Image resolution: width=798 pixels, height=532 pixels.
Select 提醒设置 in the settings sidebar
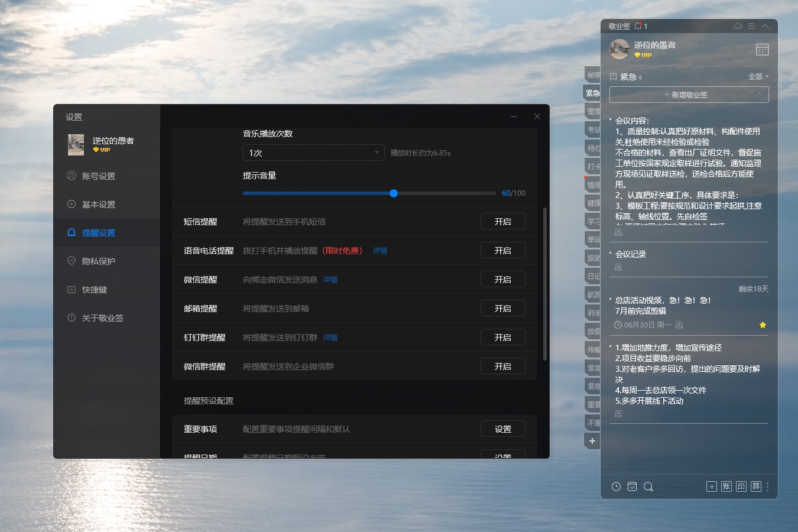(x=106, y=233)
